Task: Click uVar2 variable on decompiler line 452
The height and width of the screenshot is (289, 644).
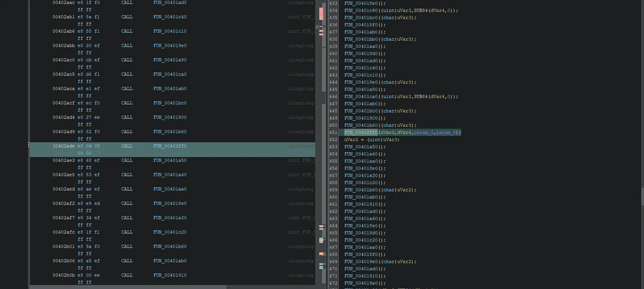Action: [351, 140]
